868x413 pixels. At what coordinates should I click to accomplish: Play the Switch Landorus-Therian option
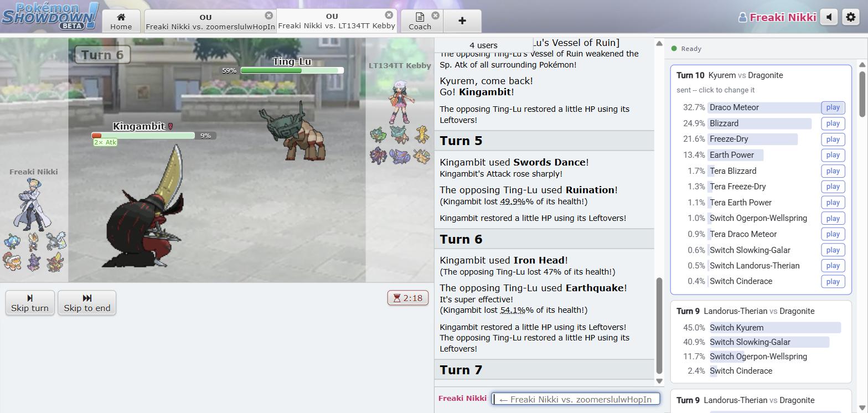click(833, 266)
